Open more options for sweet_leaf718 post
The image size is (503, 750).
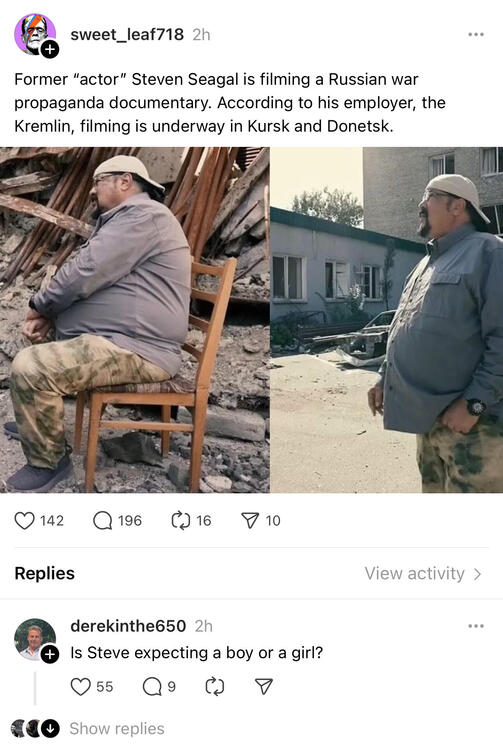476,34
